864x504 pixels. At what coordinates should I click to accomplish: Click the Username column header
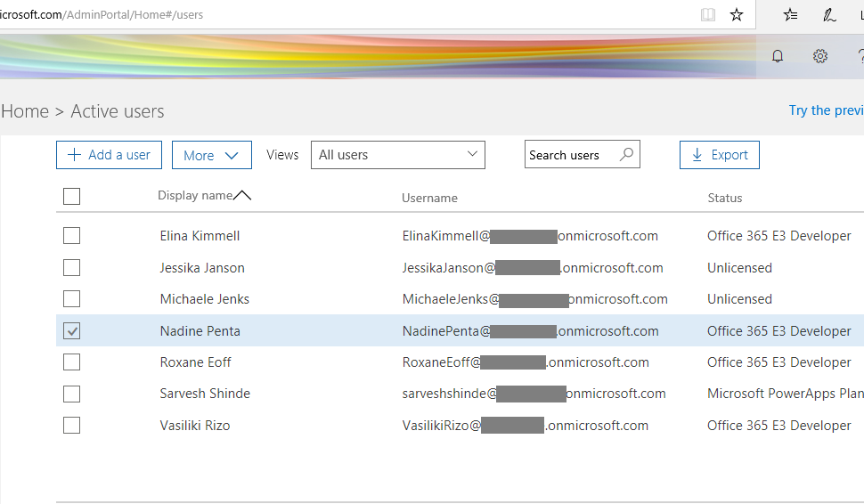[x=429, y=198]
